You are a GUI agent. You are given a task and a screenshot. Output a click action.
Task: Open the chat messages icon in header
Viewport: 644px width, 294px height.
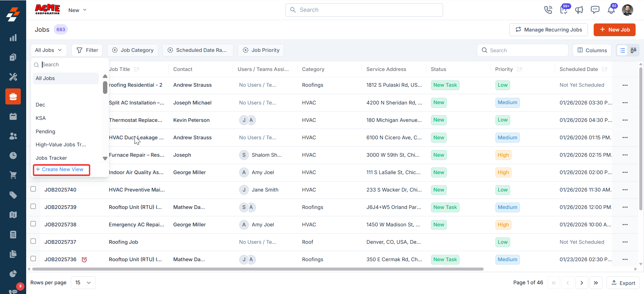595,10
